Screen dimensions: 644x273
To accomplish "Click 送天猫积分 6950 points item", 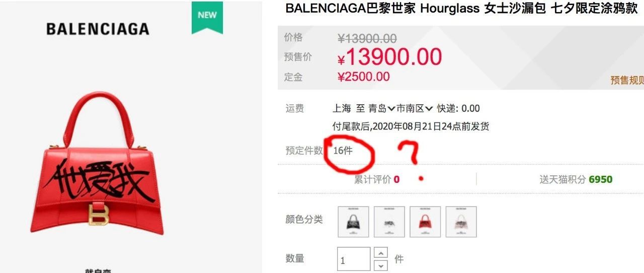I will pos(576,179).
